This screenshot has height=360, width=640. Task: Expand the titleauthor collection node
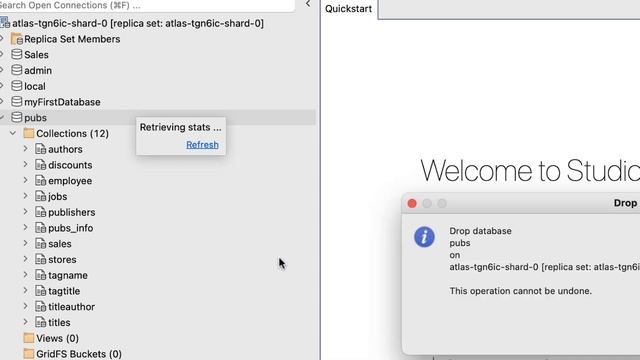(25, 306)
